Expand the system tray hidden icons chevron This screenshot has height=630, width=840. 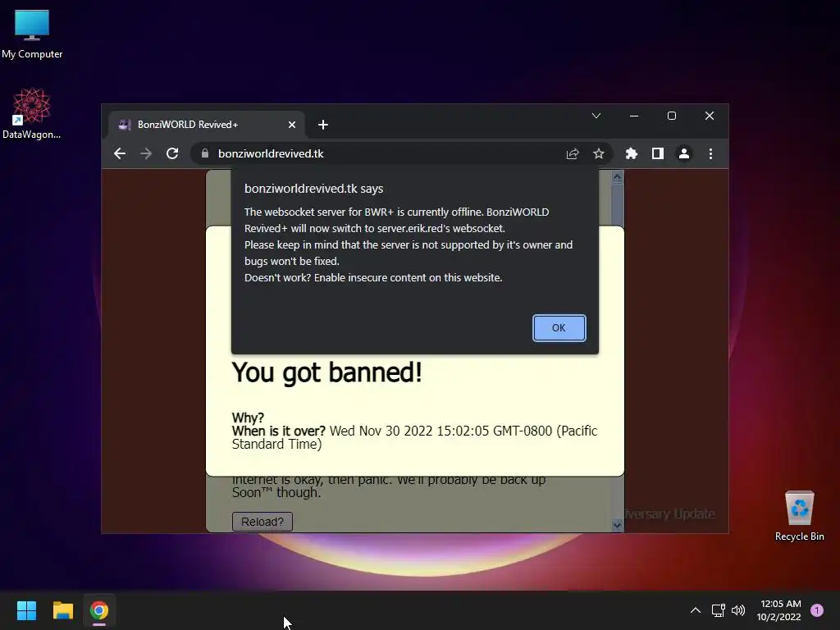(x=696, y=610)
